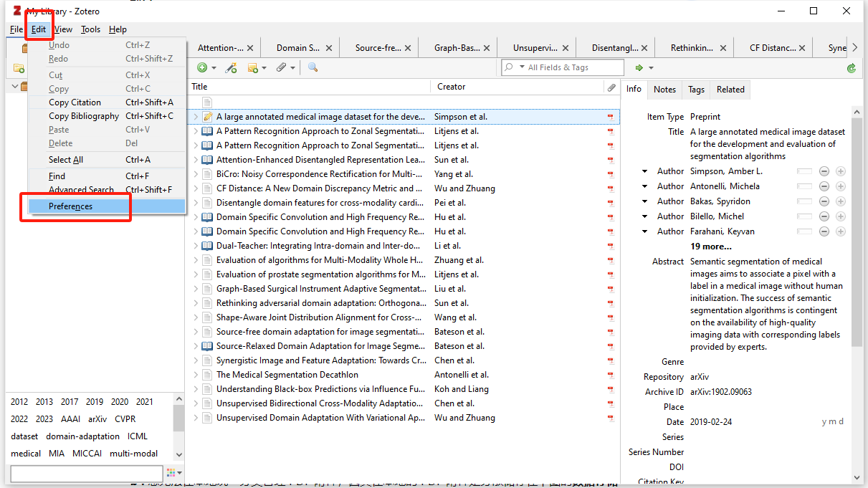Toggle name field mode for Bilello, Michel
Viewport: 868px width, 488px height.
click(x=804, y=216)
